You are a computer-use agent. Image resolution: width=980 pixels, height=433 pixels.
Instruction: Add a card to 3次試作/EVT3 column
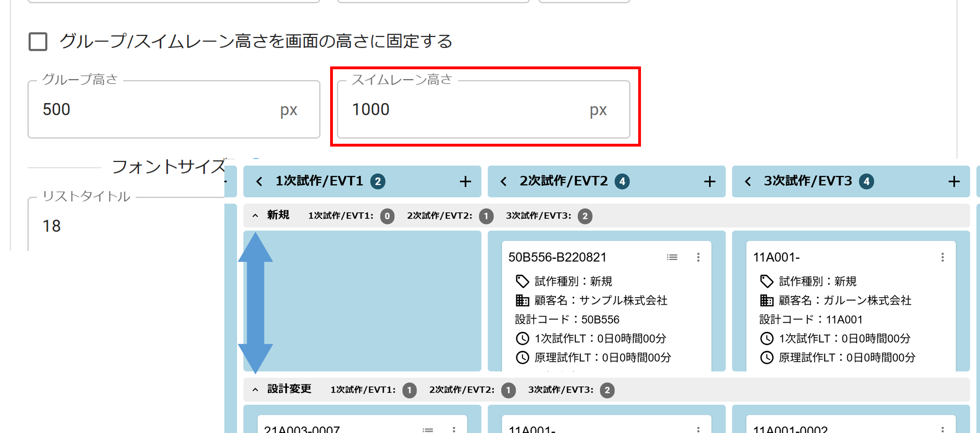point(954,181)
